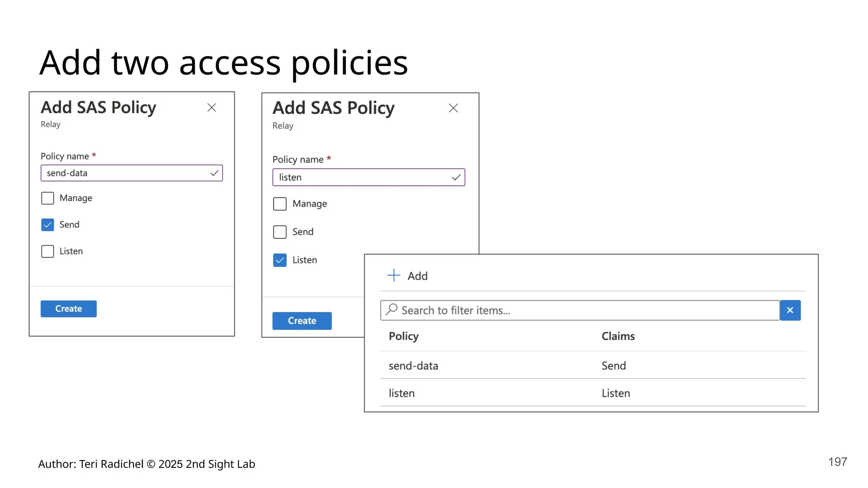This screenshot has height=488, width=868.
Task: Click the slide title Add two access policies
Action: click(224, 63)
